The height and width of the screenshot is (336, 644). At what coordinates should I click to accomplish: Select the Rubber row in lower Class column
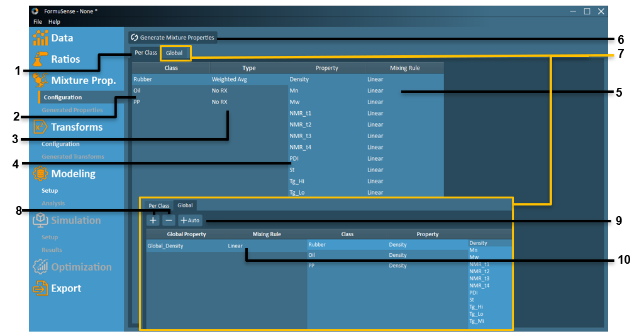click(x=347, y=244)
